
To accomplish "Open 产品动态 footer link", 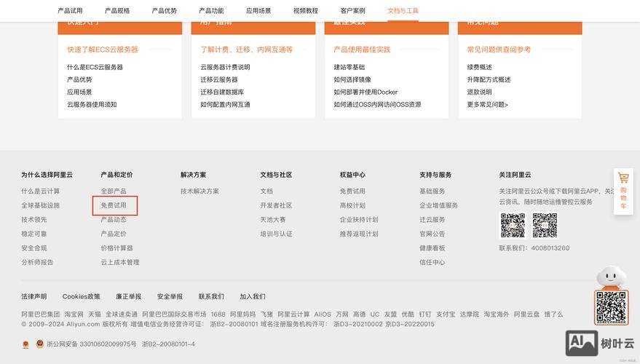I will point(114,220).
